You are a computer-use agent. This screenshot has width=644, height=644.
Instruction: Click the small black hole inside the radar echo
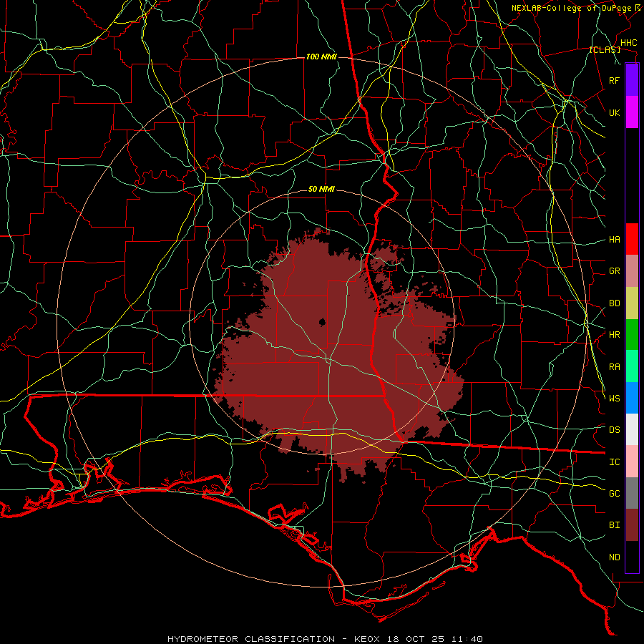[323, 321]
